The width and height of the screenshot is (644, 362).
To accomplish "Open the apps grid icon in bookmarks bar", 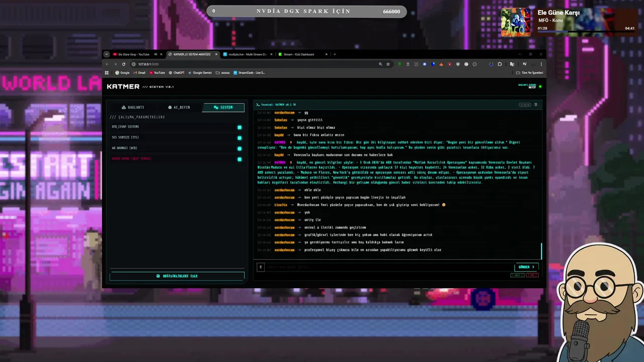I will pyautogui.click(x=107, y=73).
